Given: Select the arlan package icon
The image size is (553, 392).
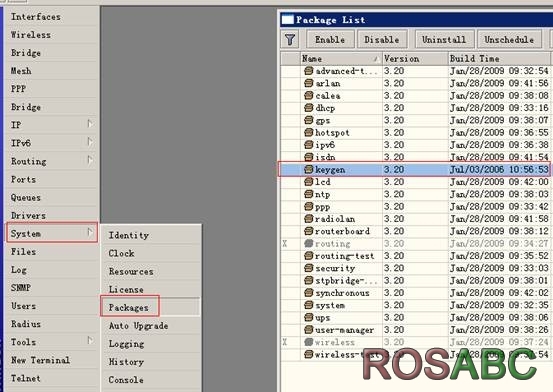Looking at the screenshot, I should [x=309, y=83].
